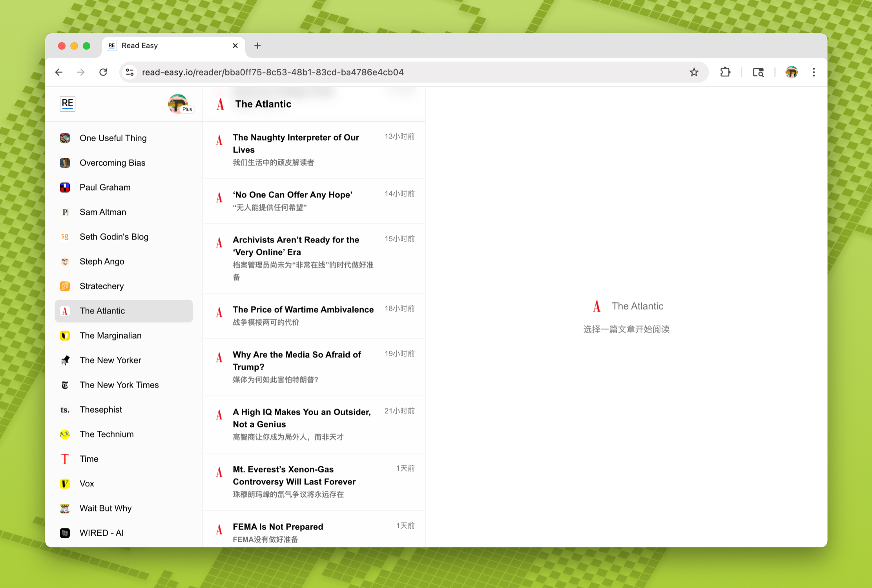Open Seth Godin's Blog feed
This screenshot has height=588, width=872.
pos(124,237)
